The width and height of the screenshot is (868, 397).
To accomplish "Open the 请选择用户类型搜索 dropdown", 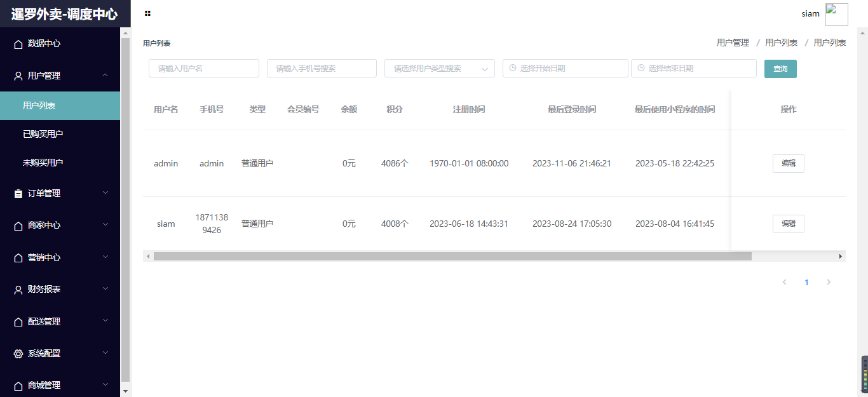I will pos(438,68).
